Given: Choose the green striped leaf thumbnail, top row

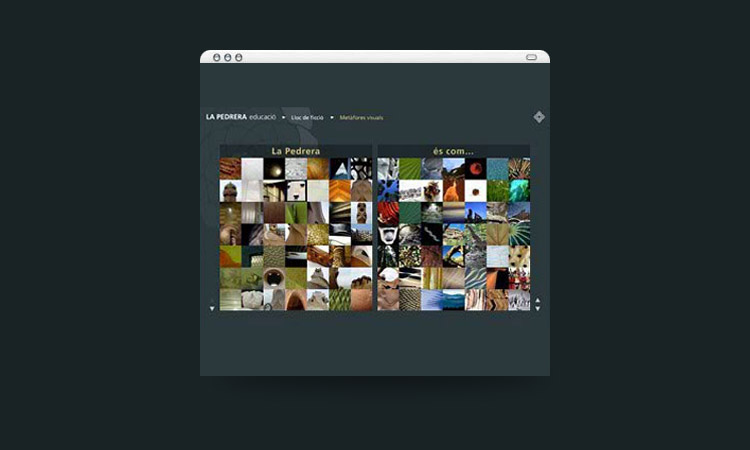Looking at the screenshot, I should [x=410, y=168].
